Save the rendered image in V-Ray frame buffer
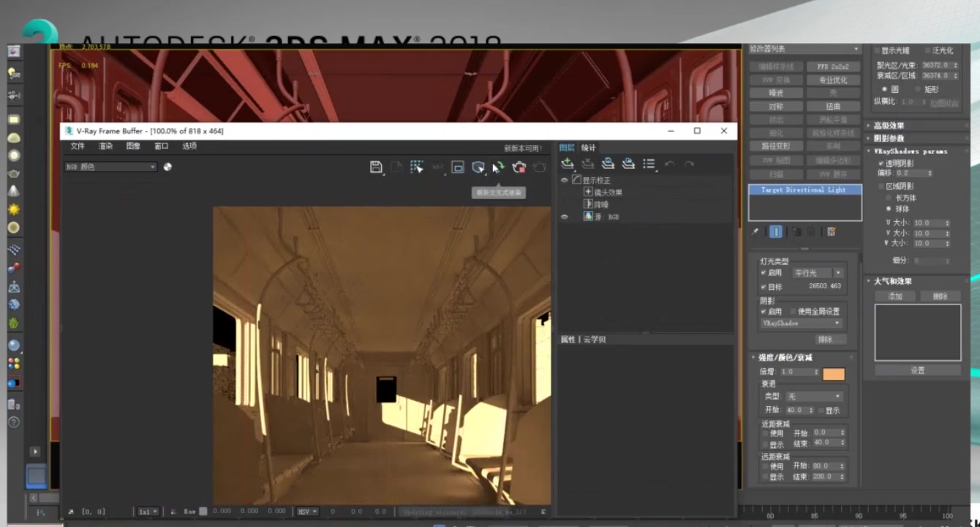Image resolution: width=980 pixels, height=527 pixels. click(376, 167)
